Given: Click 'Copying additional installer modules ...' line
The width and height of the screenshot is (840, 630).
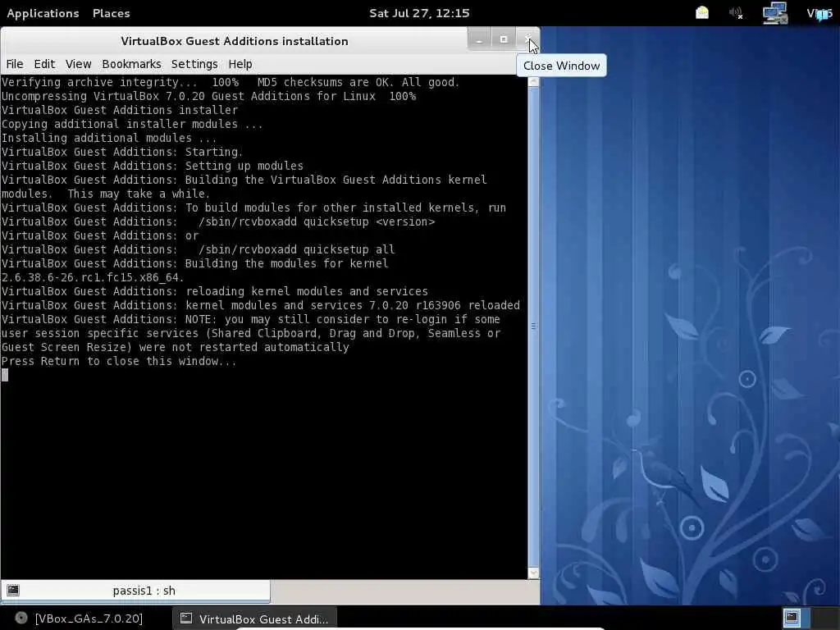Looking at the screenshot, I should click(132, 125).
